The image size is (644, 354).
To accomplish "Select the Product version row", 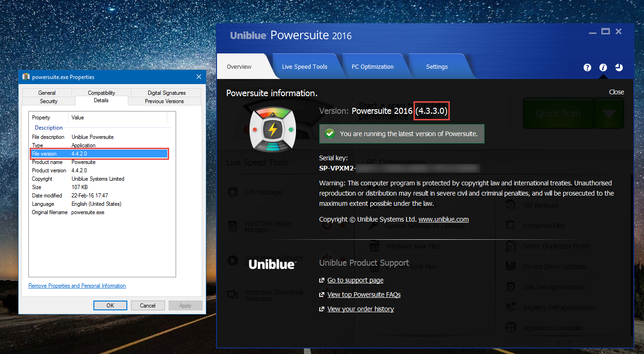I will pos(100,170).
